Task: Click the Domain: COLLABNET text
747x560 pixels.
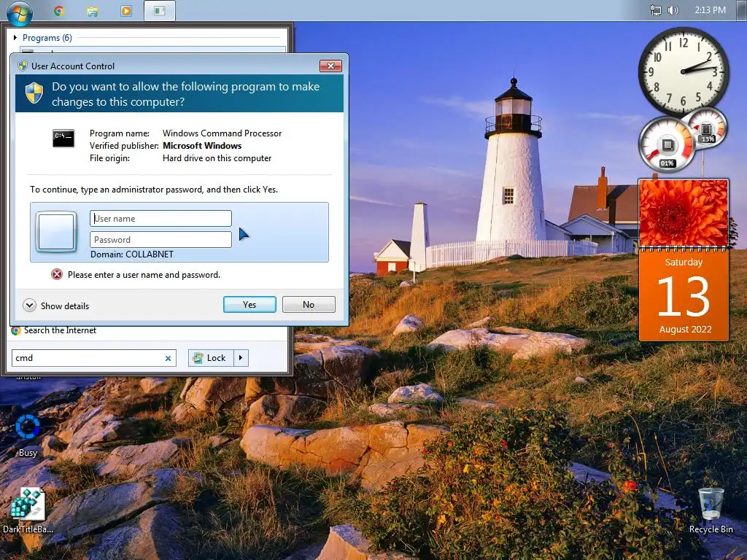Action: 132,254
